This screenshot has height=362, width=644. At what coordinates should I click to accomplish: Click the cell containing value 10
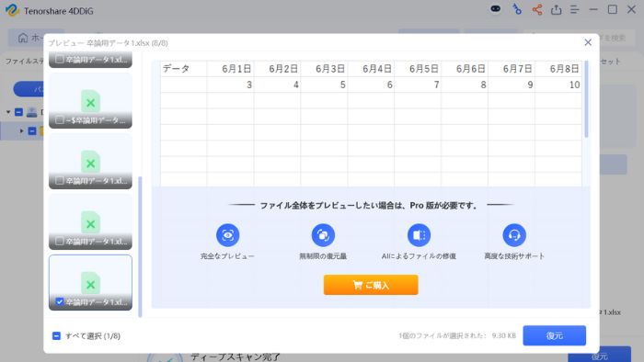coord(558,85)
